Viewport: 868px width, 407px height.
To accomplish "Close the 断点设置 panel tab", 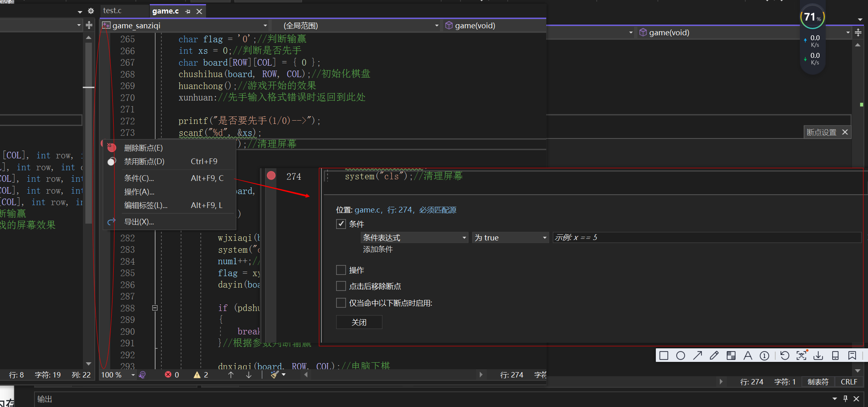I will click(845, 132).
